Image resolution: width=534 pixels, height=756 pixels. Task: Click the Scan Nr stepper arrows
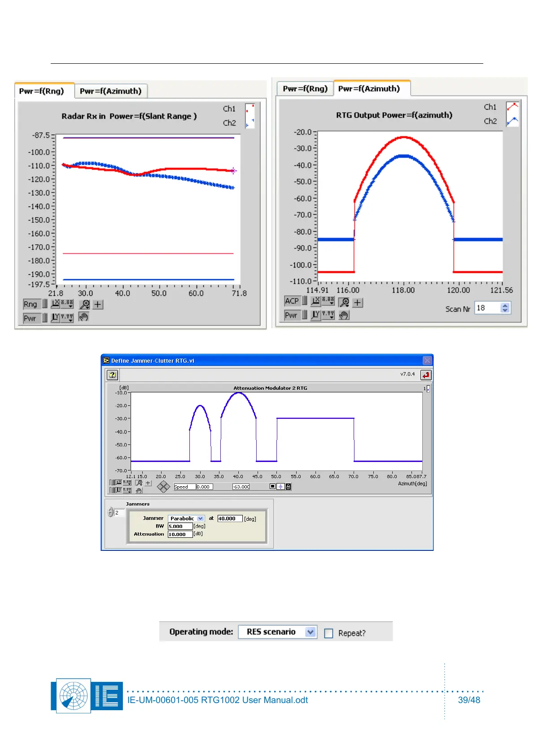coord(505,308)
